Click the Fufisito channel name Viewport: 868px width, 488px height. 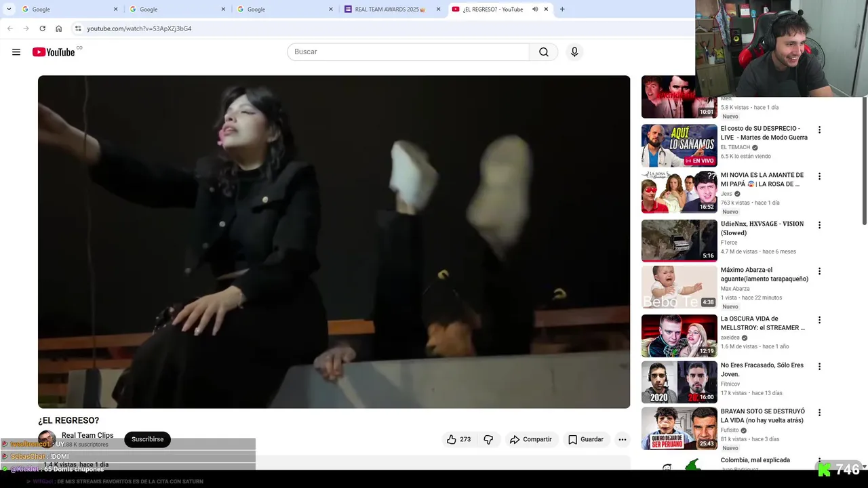pos(730,430)
